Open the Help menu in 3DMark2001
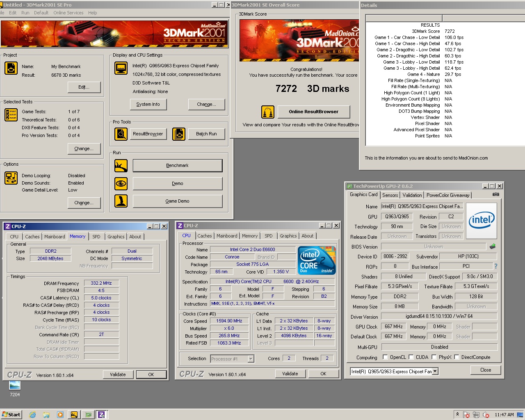The image size is (525, 420). 92,13
